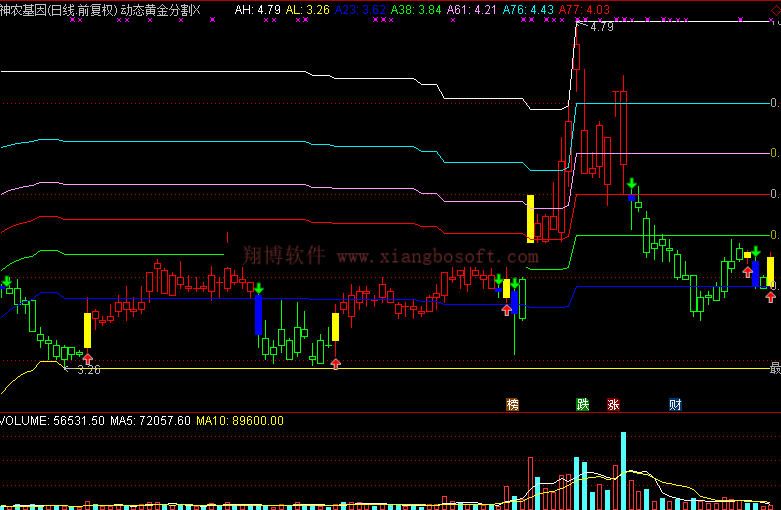Viewport: 781px width, 510px height.
Task: Click the tallest cyan volume bar
Action: point(623,471)
